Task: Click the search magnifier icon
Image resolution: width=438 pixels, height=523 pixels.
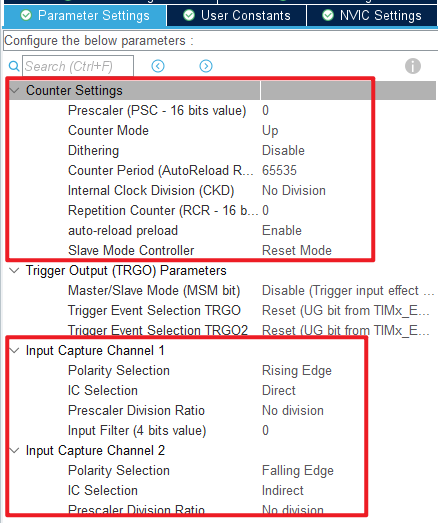Action: 14,66
